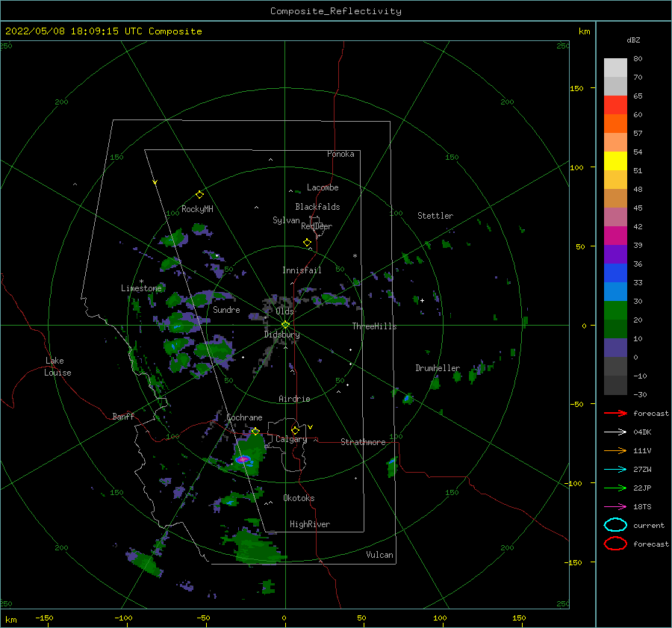Click the 04DK legend text
Image resolution: width=672 pixels, height=628 pixels.
pos(642,432)
